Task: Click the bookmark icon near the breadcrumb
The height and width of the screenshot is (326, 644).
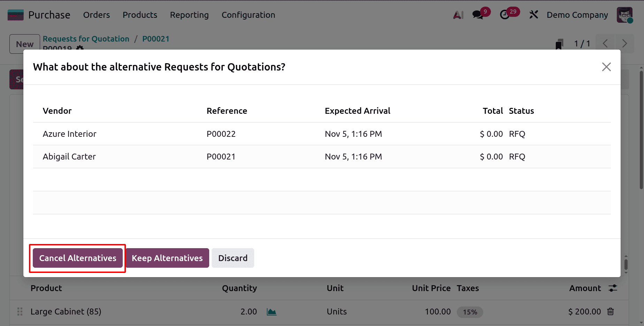Action: click(x=559, y=43)
